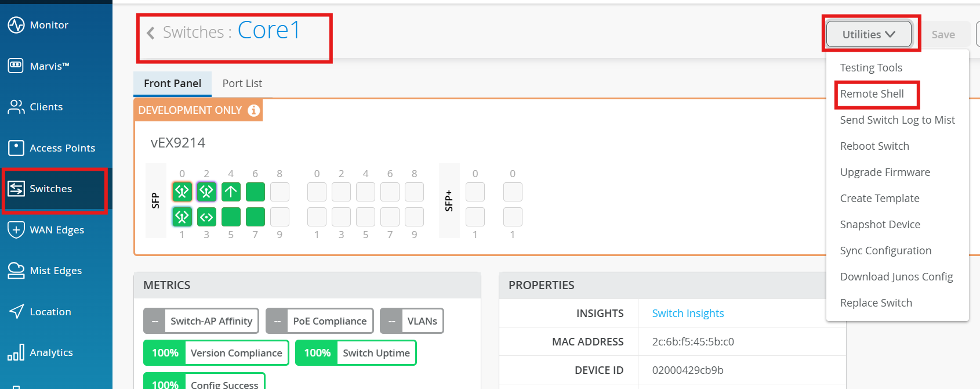Click the Development Only info icon

pyautogui.click(x=254, y=110)
